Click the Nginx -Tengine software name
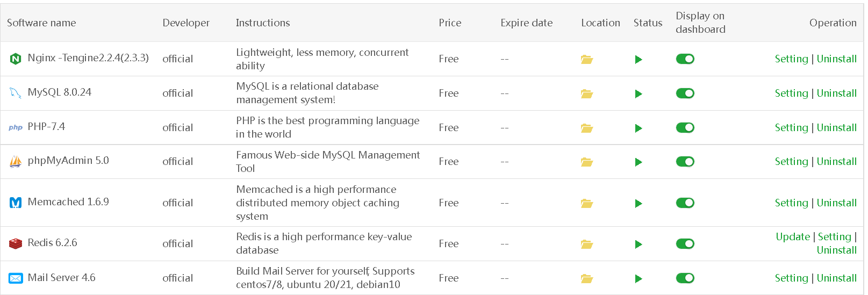This screenshot has height=295, width=868. click(88, 57)
